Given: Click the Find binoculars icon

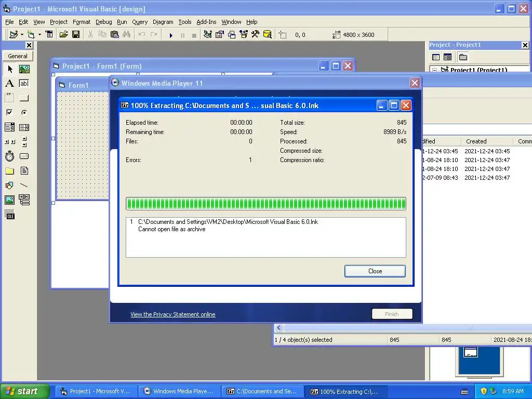Looking at the screenshot, I should pyautogui.click(x=127, y=35).
